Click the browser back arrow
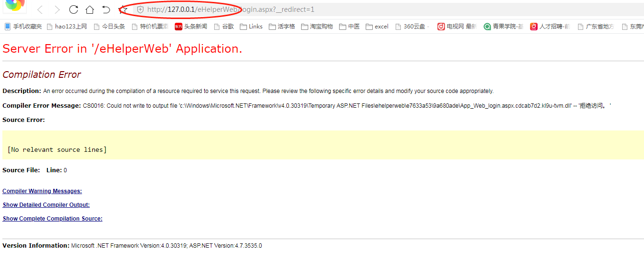 [40, 9]
